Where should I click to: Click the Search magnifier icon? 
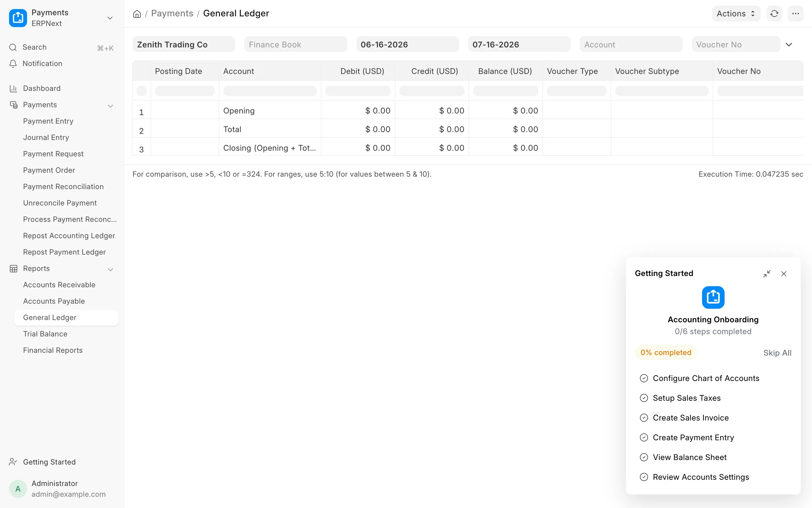pos(13,47)
